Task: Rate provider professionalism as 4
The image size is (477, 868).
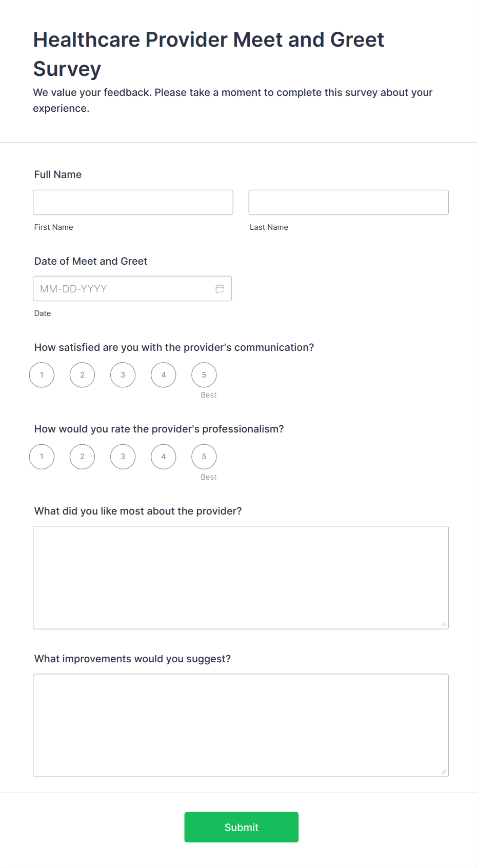Action: click(164, 457)
